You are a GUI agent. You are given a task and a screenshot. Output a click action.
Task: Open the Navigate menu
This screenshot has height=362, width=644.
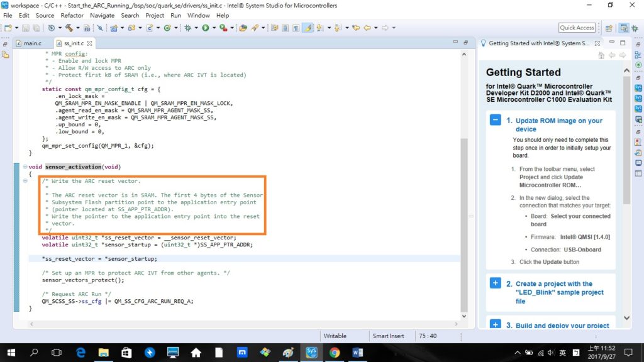(x=103, y=15)
